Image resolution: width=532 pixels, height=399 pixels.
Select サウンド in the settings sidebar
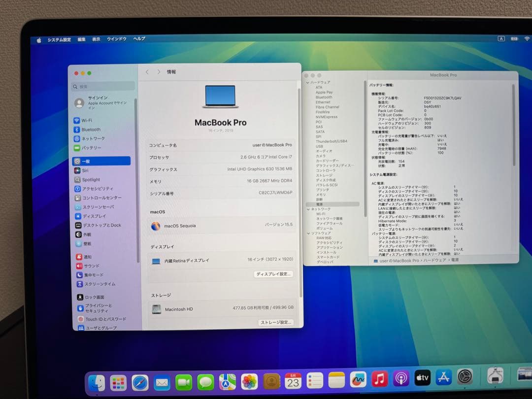[x=88, y=266]
